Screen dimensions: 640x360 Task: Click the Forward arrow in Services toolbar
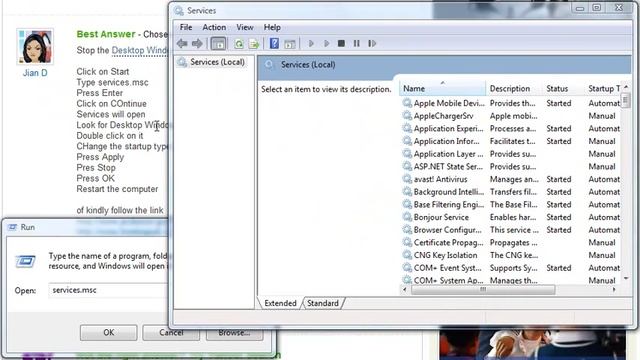[x=197, y=43]
